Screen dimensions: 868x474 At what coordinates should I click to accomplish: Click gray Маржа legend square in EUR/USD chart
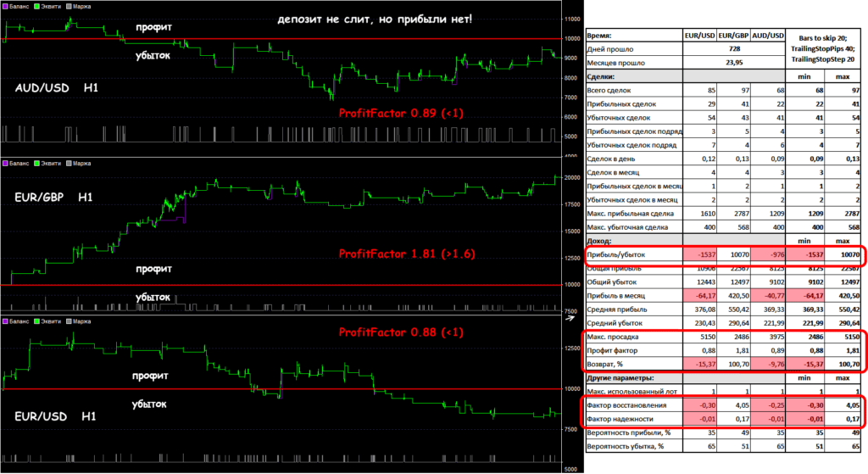pos(68,321)
